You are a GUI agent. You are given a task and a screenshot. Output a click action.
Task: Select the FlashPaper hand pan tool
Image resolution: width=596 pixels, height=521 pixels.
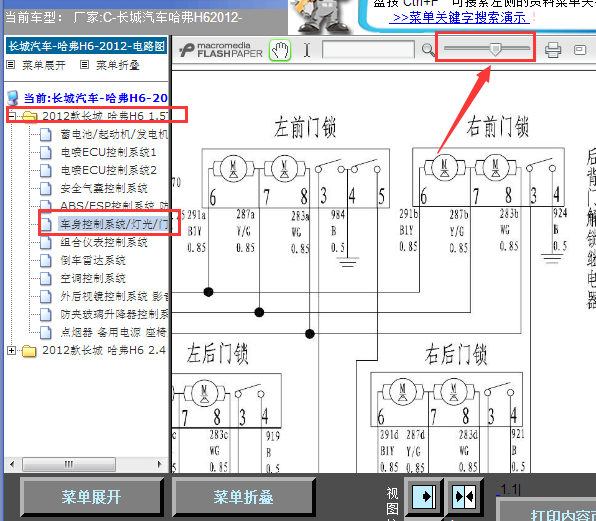(x=280, y=50)
